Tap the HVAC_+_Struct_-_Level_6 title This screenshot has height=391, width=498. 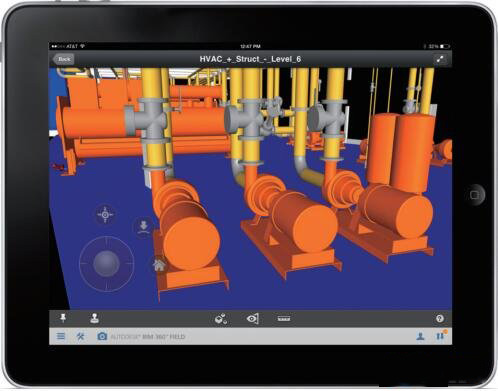(x=250, y=59)
